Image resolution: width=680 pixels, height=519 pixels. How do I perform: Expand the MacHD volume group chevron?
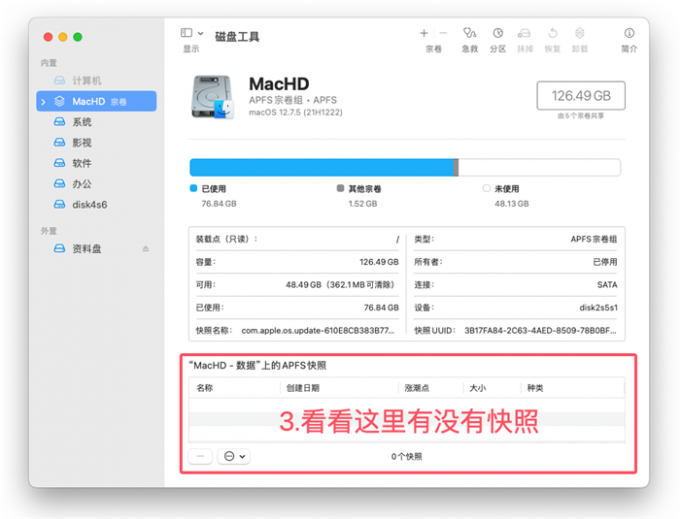[43, 102]
